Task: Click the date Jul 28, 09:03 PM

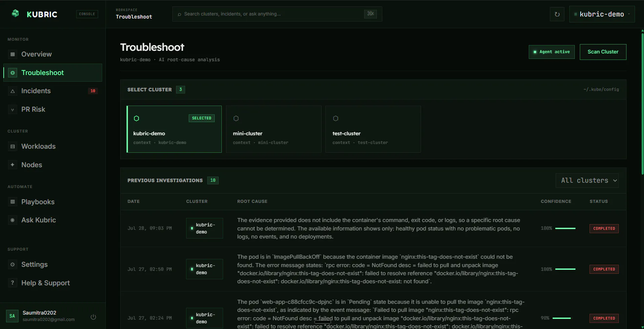Action: coord(149,228)
